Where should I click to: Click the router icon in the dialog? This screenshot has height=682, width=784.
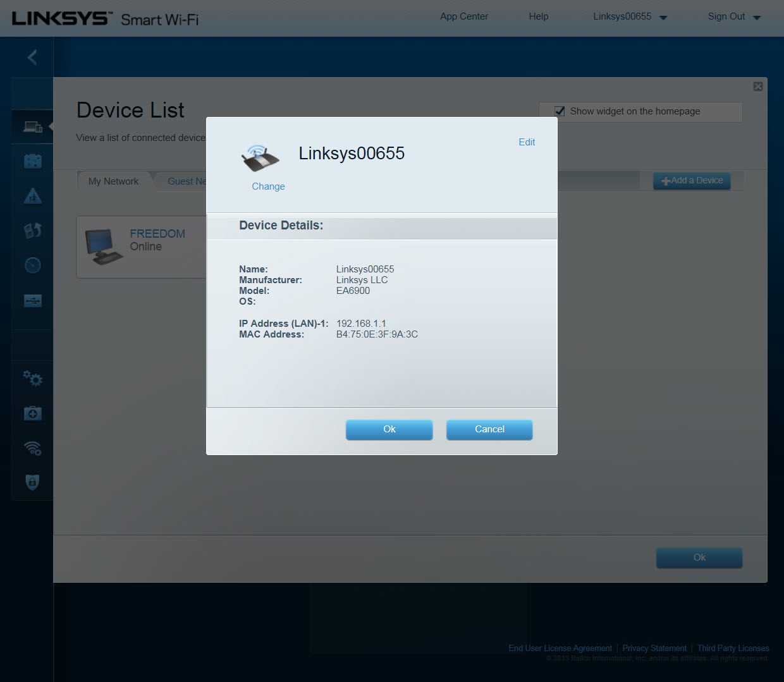260,158
